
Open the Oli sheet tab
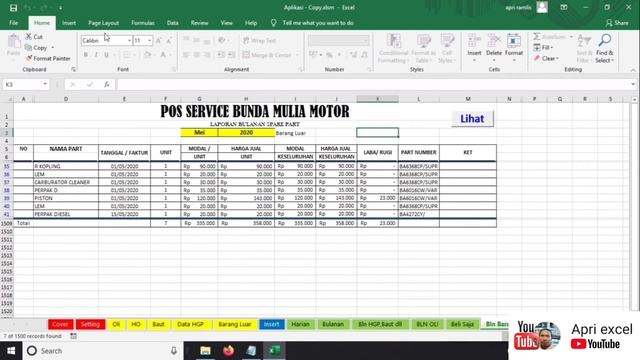click(116, 324)
